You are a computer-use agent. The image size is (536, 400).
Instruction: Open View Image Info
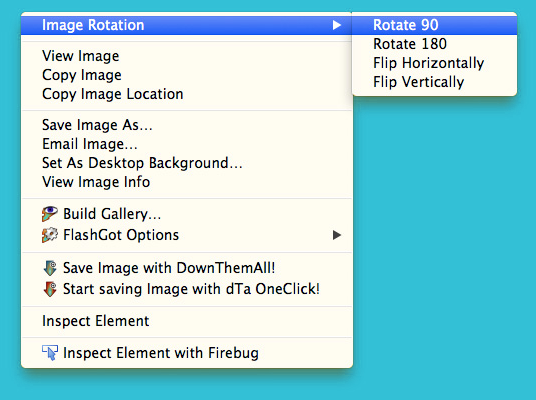click(187, 182)
